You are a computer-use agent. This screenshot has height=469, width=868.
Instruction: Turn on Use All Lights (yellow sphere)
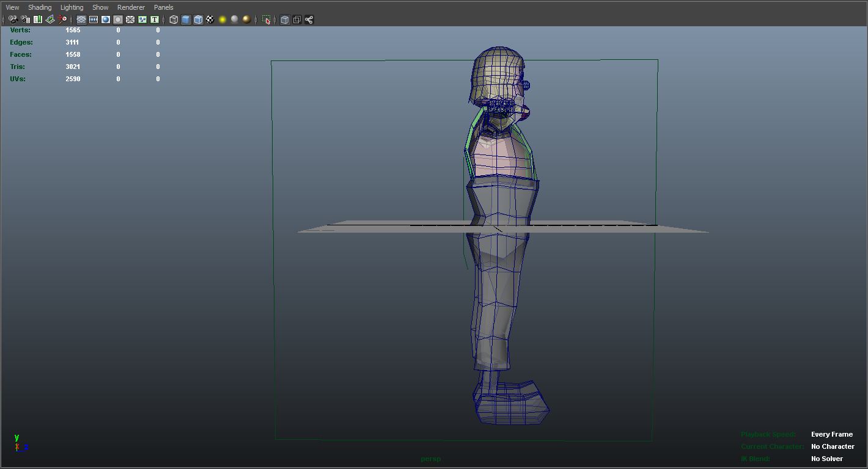(x=223, y=20)
